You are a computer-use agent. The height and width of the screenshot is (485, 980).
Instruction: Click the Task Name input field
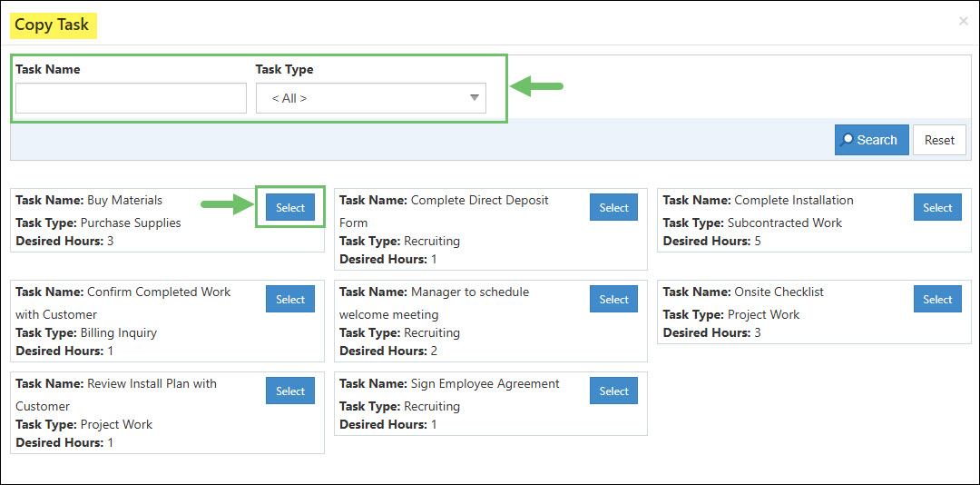click(131, 98)
